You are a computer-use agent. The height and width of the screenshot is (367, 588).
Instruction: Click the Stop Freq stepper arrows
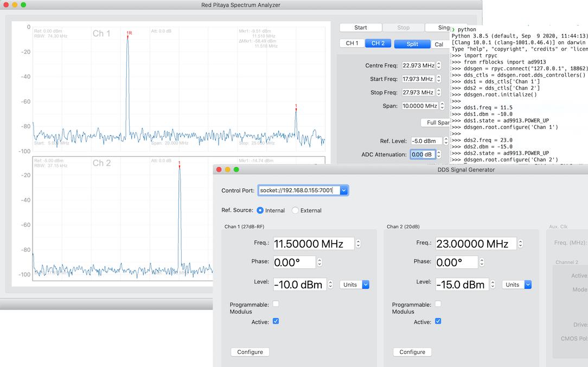click(x=439, y=93)
